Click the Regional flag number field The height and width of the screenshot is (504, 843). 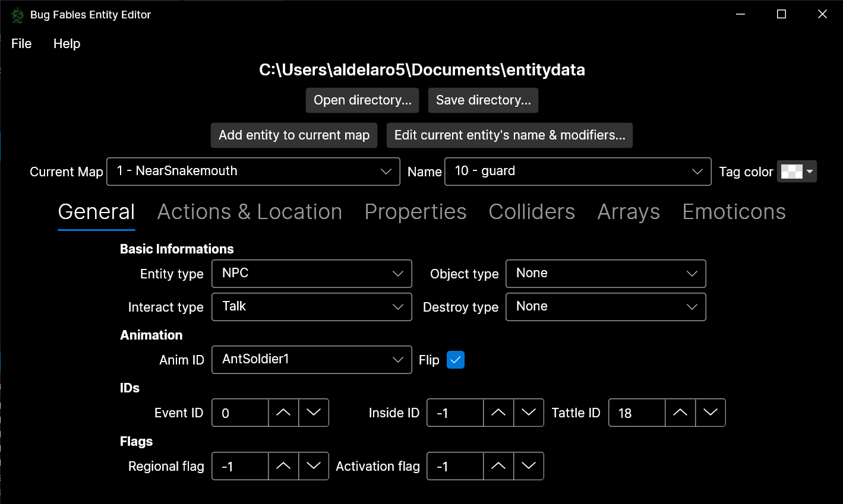(241, 466)
